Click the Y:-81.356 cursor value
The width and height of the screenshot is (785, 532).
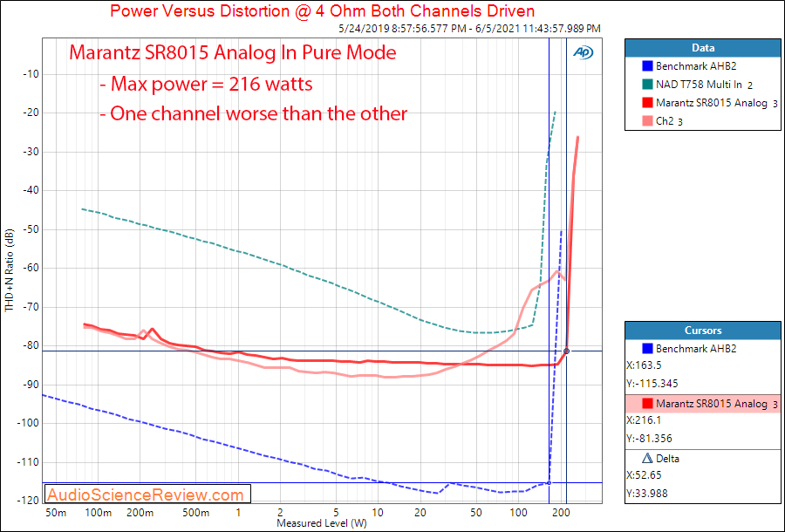(649, 439)
